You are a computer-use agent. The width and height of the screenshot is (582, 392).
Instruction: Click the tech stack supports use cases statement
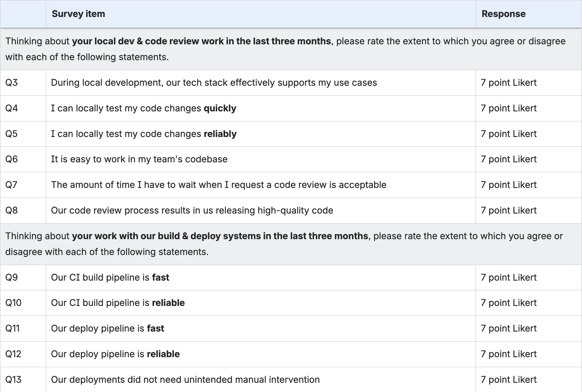click(x=214, y=83)
